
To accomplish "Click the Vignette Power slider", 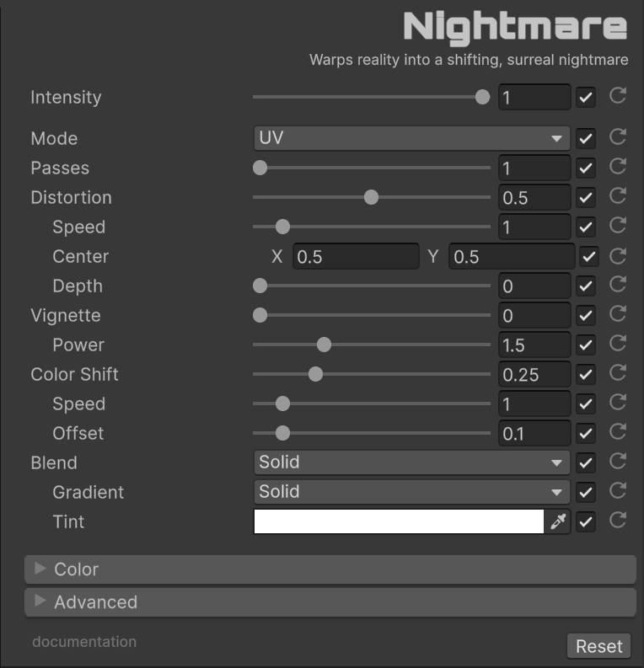I will [x=371, y=345].
